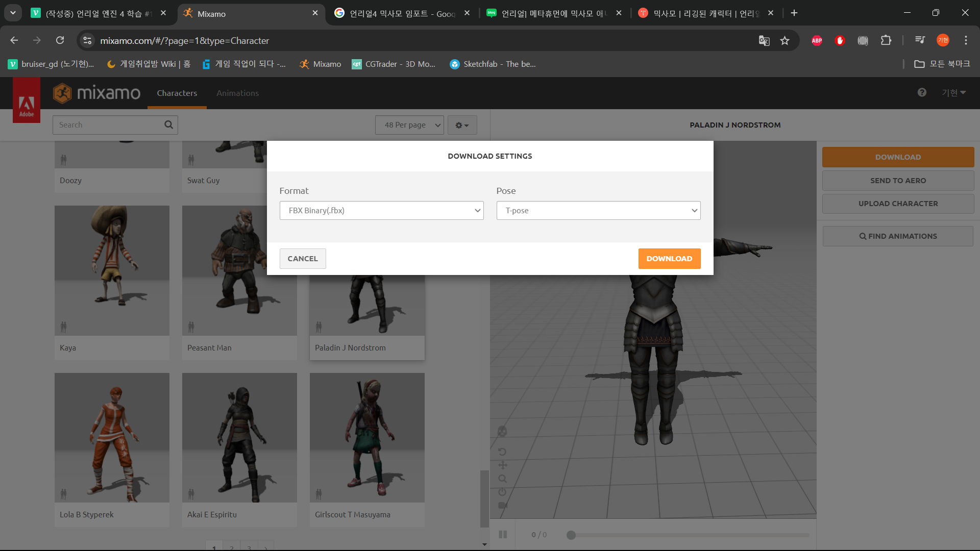Switch to the Animations tab
This screenshot has width=980, height=551.
[237, 93]
